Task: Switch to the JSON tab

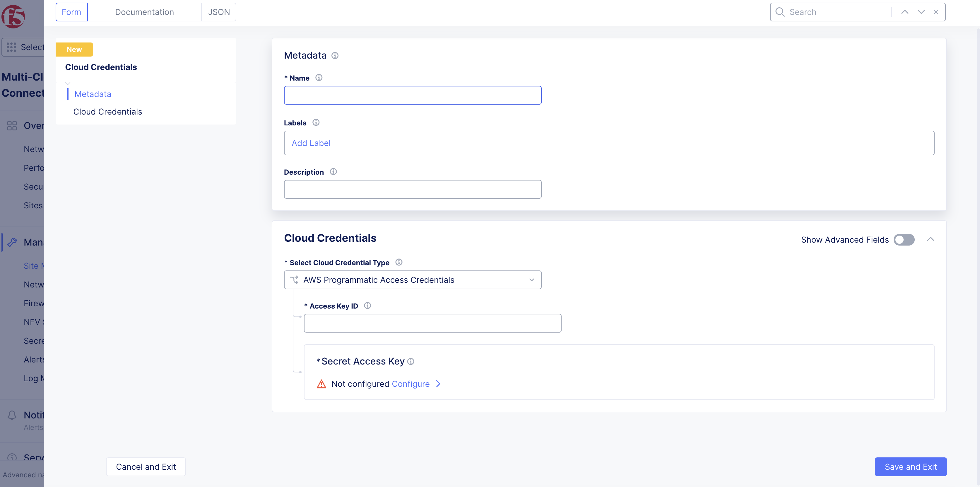Action: pos(219,12)
